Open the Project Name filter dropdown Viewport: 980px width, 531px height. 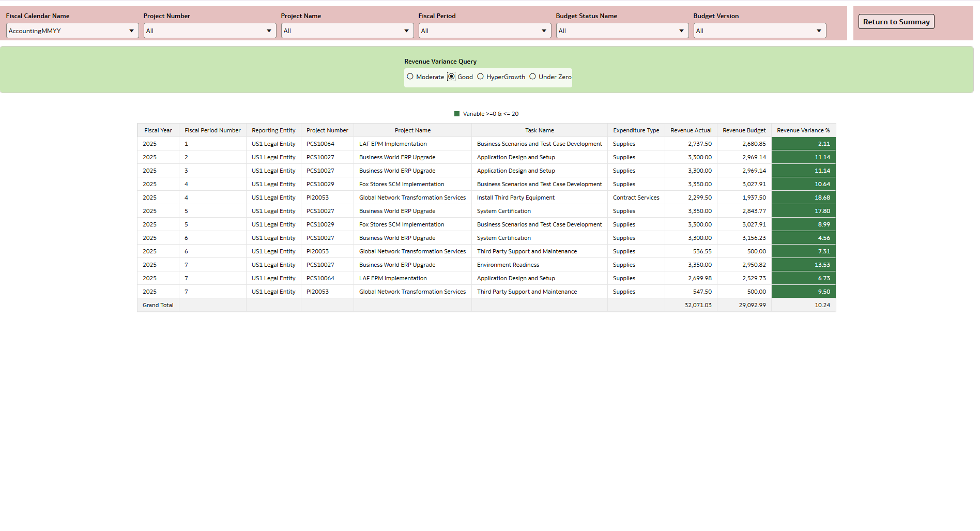pos(347,31)
